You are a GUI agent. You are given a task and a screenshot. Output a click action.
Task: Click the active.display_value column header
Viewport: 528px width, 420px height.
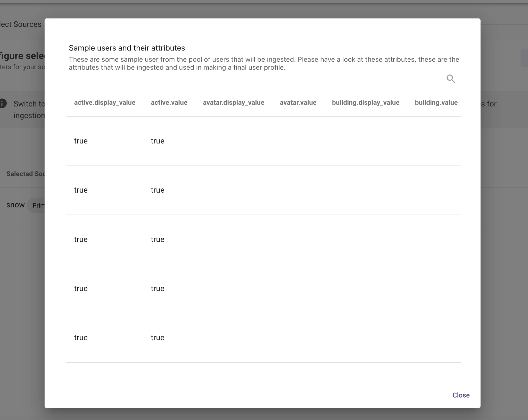coord(104,102)
